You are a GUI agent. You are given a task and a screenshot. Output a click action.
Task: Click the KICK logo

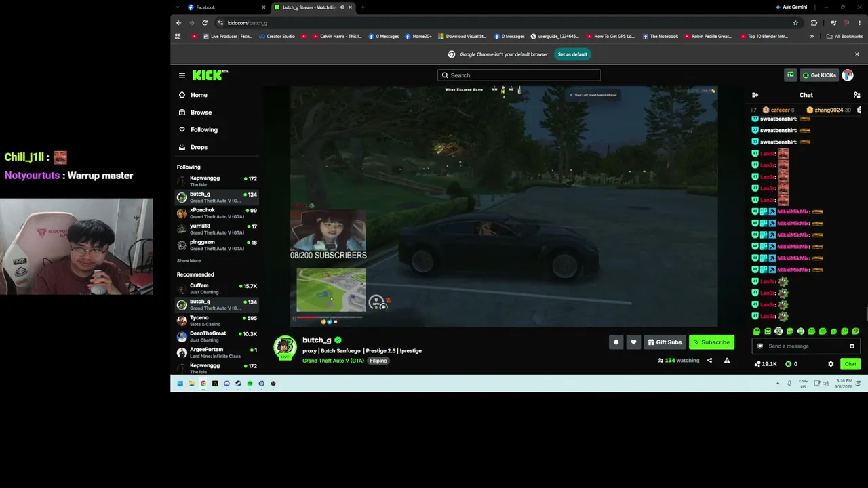209,75
